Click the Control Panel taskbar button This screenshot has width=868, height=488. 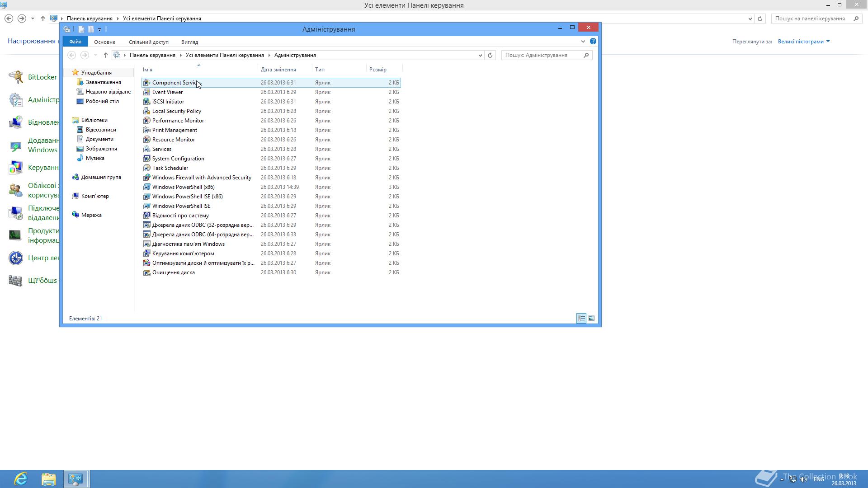75,479
